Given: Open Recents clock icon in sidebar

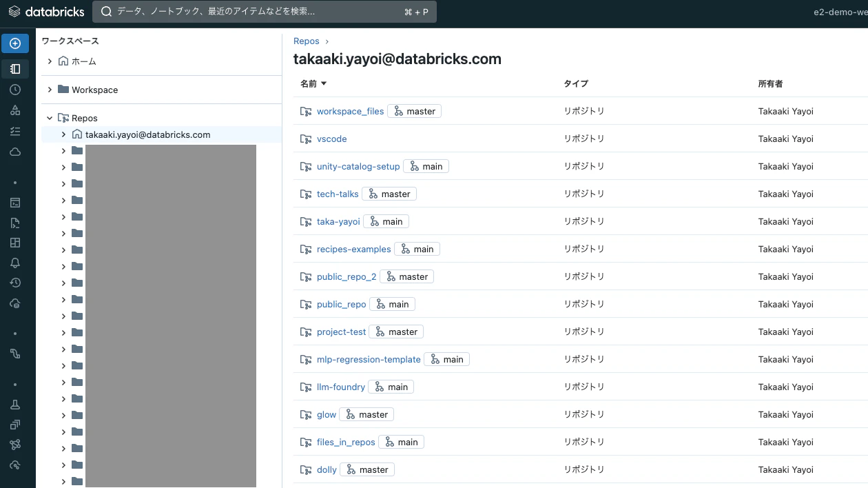Looking at the screenshot, I should point(15,90).
